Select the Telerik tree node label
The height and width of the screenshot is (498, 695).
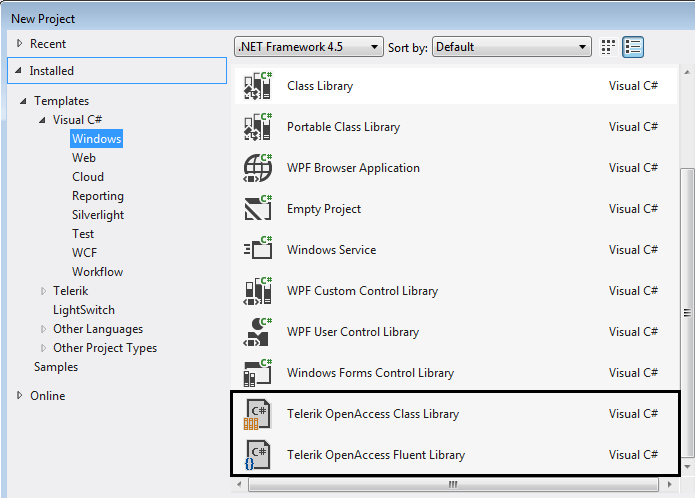[70, 291]
